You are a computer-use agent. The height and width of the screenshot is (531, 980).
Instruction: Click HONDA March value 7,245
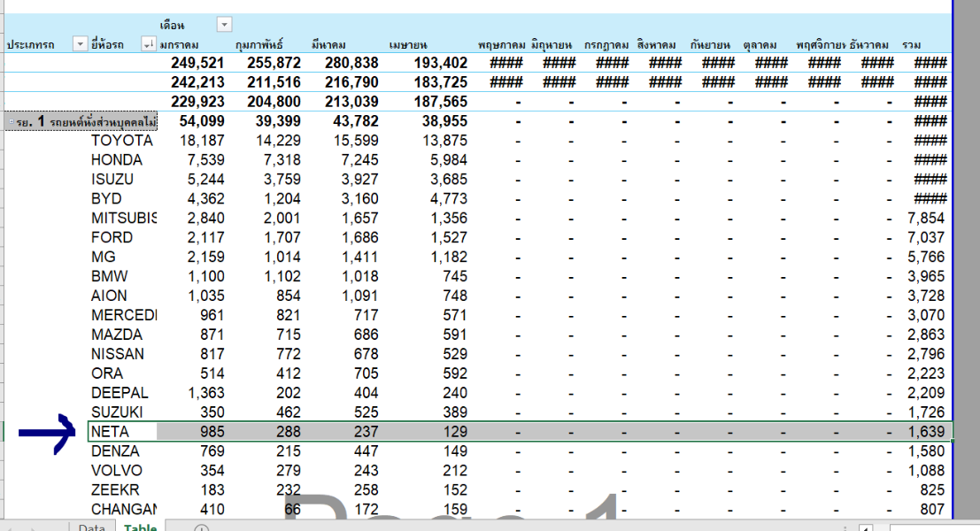[359, 160]
